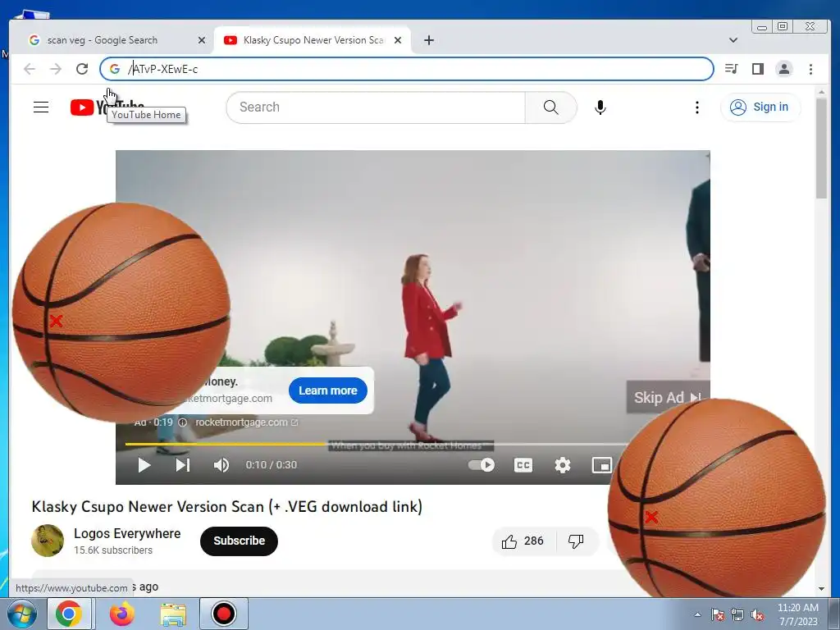Click the Skip Ad button

click(668, 398)
